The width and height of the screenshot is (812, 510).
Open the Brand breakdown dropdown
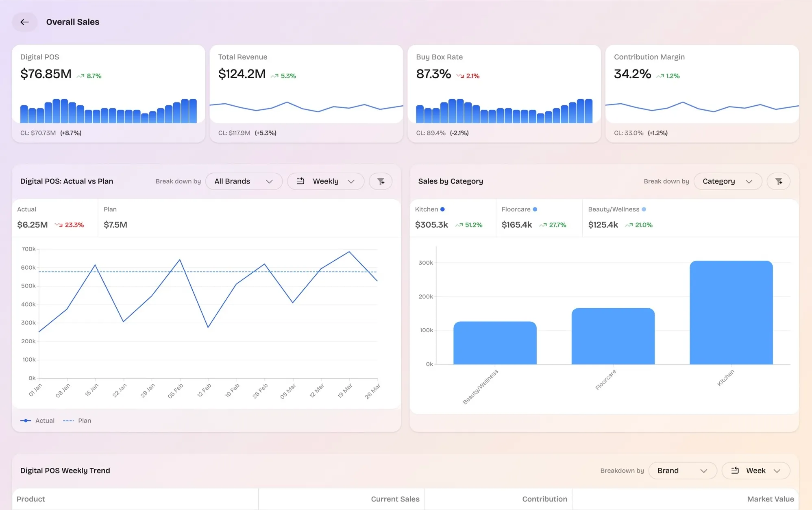tap(682, 471)
